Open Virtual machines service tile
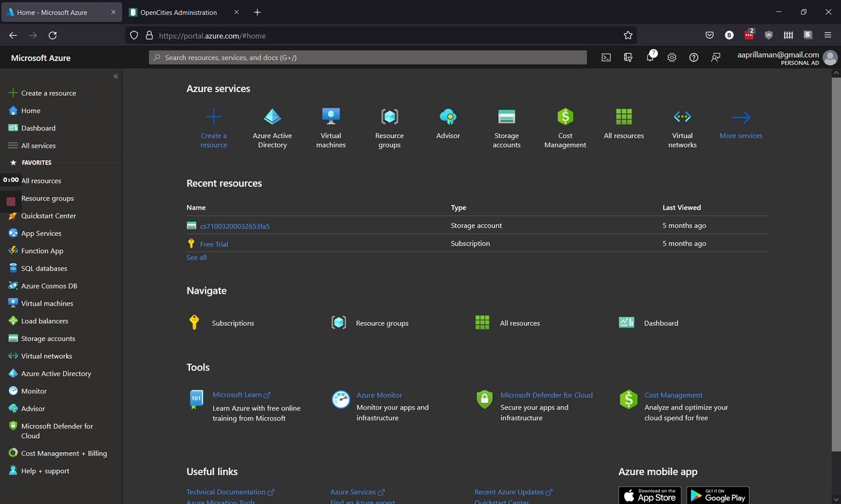This screenshot has height=504, width=841. click(330, 128)
